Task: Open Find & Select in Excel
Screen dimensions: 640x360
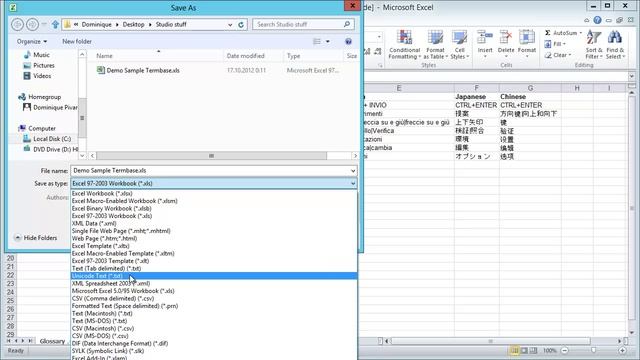Action: tap(615, 44)
